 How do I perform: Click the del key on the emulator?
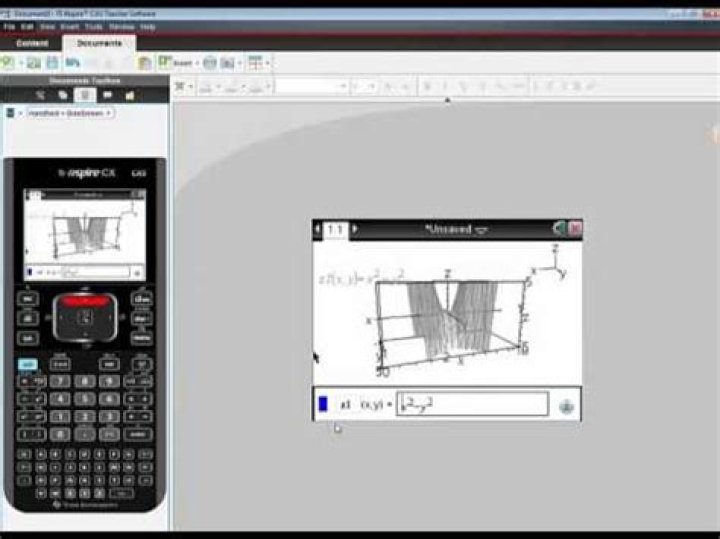(x=142, y=365)
